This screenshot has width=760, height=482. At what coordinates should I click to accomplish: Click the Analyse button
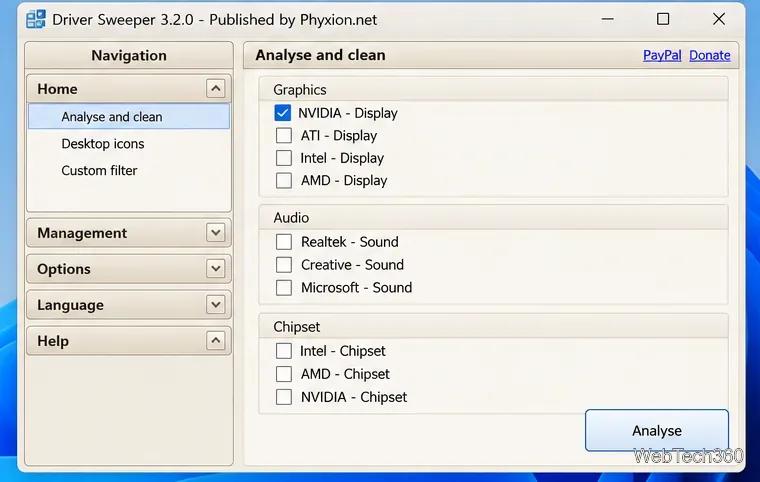pyautogui.click(x=657, y=431)
